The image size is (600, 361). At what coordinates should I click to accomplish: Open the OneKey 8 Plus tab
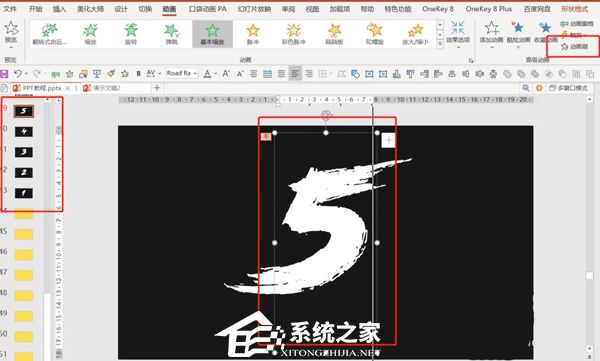click(x=489, y=8)
